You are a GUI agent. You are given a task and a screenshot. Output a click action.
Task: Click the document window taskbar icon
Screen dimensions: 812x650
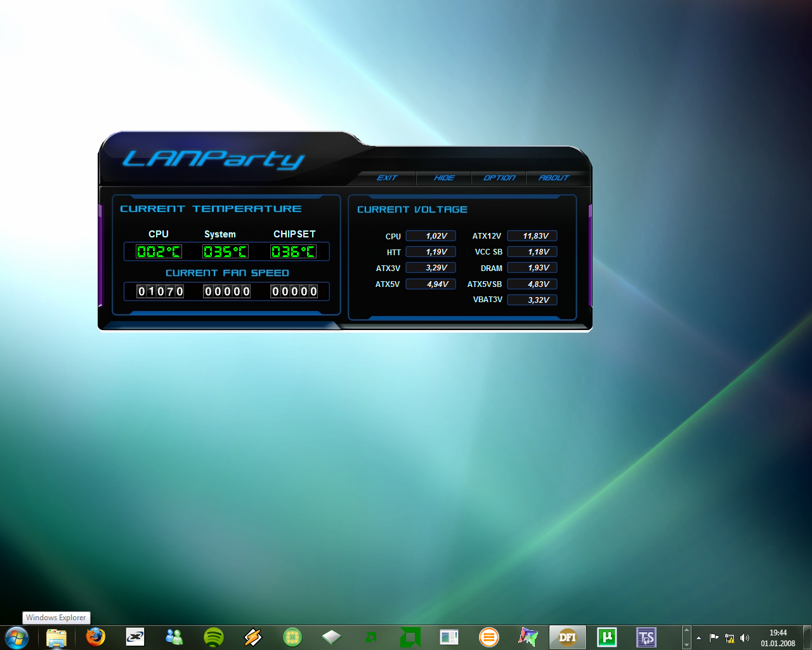coord(449,637)
